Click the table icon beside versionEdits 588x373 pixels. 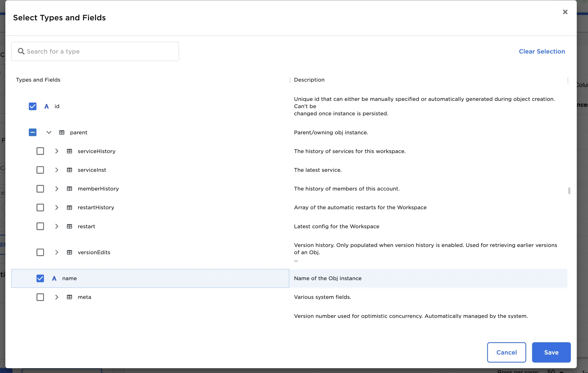click(70, 252)
